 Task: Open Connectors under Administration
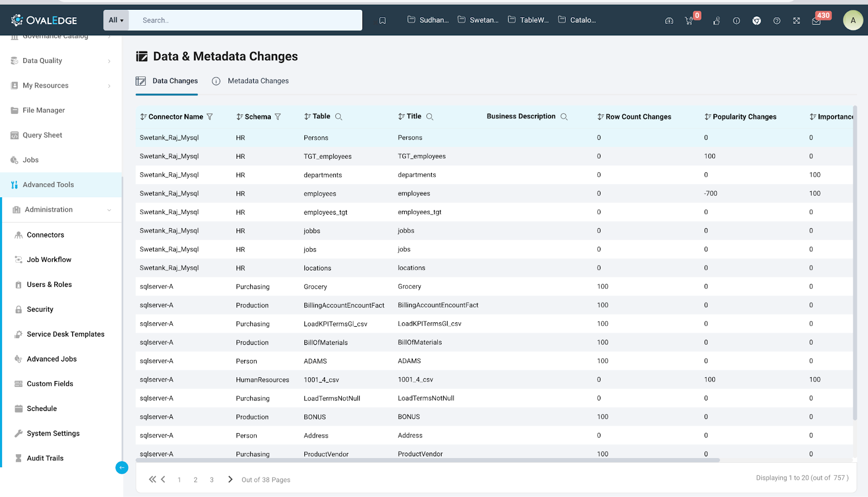click(46, 235)
